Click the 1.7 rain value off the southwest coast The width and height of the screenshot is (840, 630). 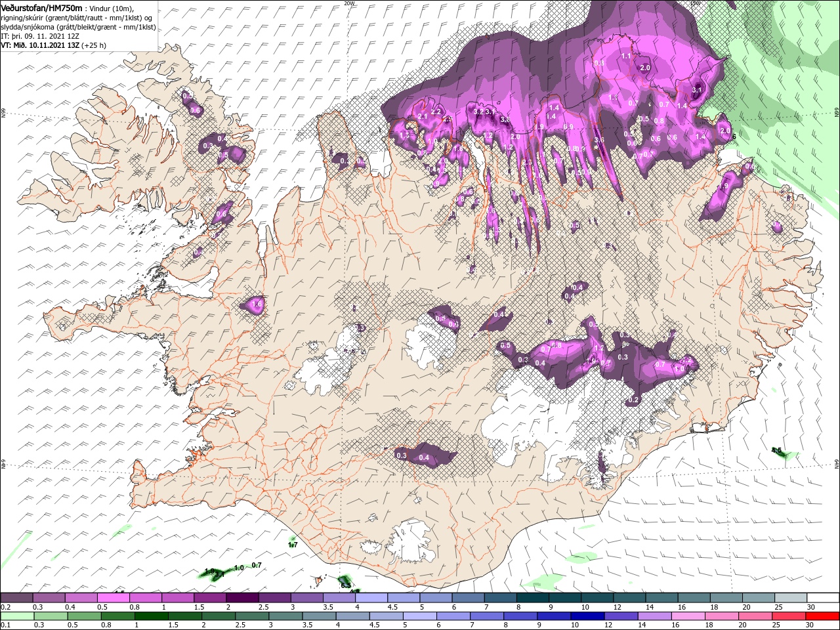(x=293, y=545)
